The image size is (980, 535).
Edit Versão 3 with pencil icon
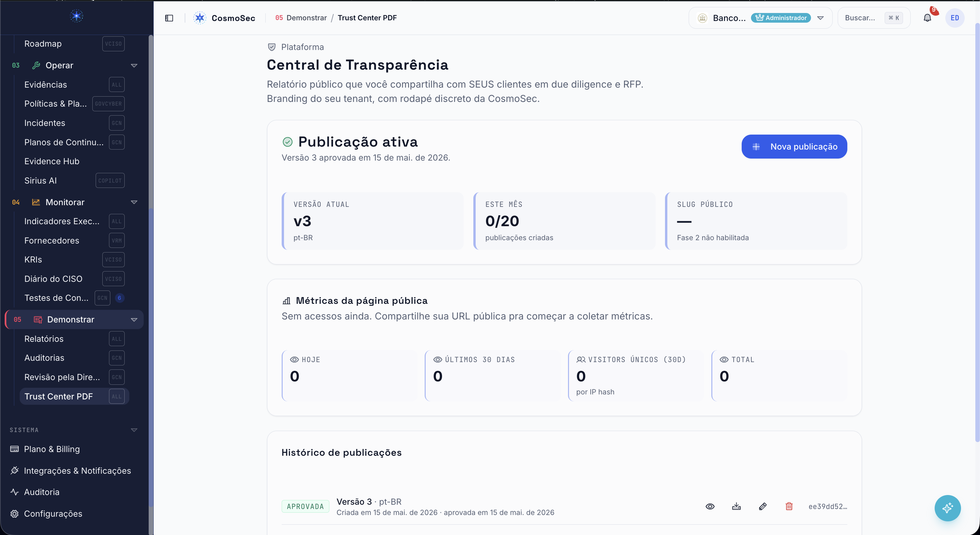(x=762, y=506)
